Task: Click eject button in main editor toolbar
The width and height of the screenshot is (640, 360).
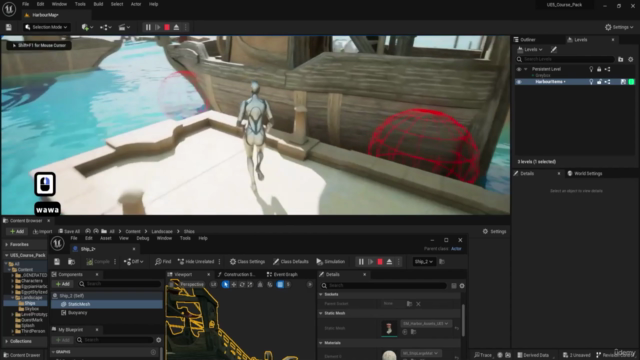Action: coord(176,27)
